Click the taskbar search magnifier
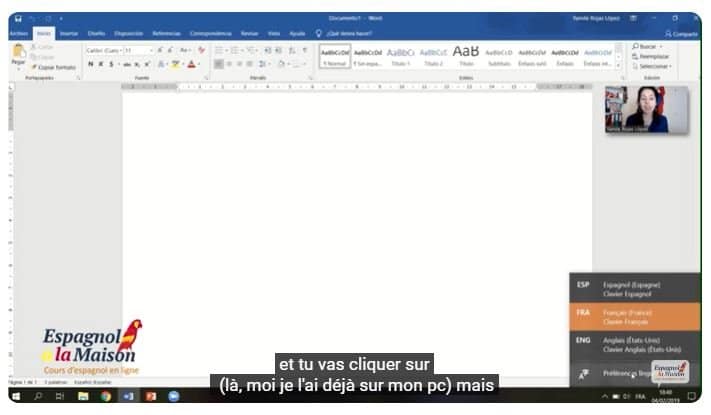Image resolution: width=711 pixels, height=415 pixels. click(x=38, y=396)
